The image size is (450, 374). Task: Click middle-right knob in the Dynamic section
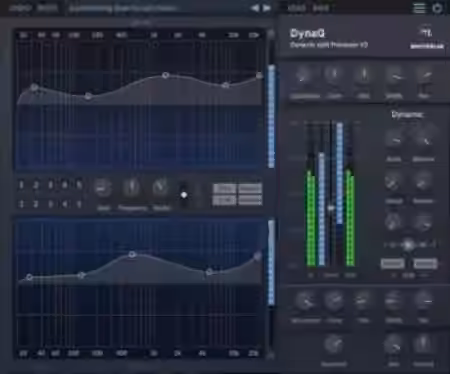pyautogui.click(x=423, y=182)
